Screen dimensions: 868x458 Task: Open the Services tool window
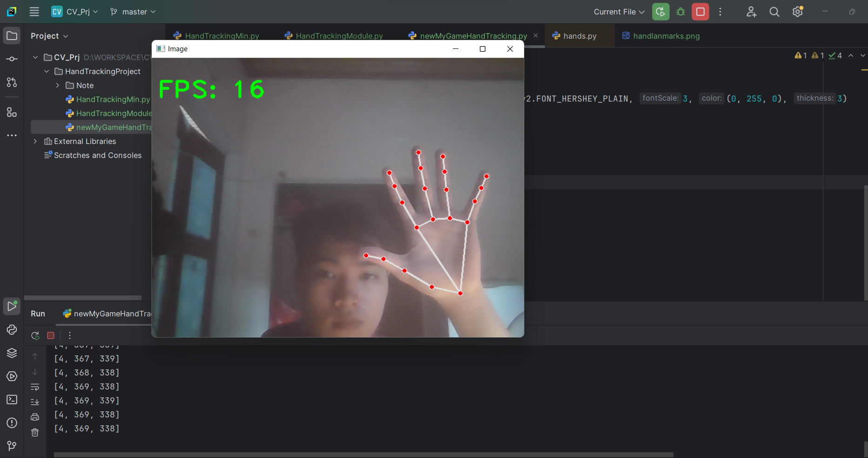coord(12,376)
